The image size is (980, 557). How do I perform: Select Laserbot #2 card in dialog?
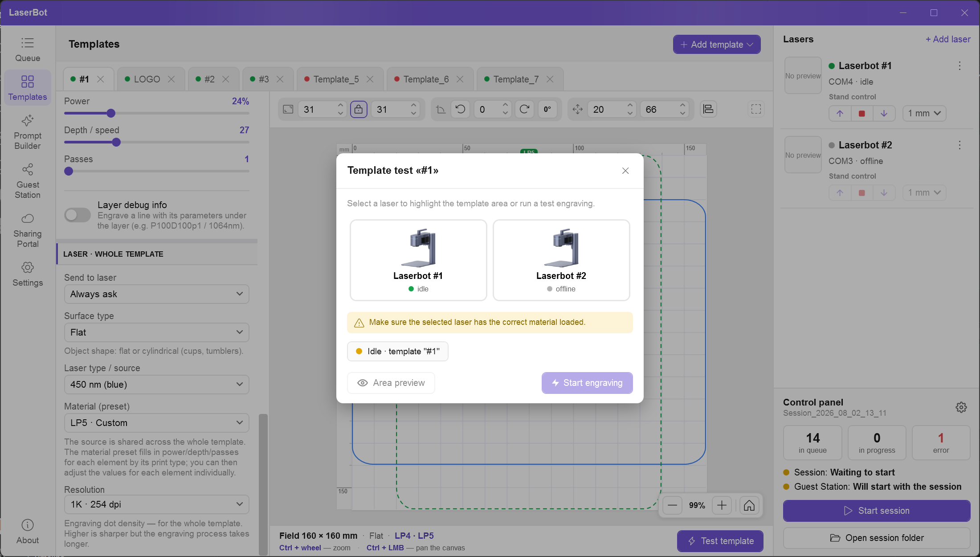tap(561, 260)
